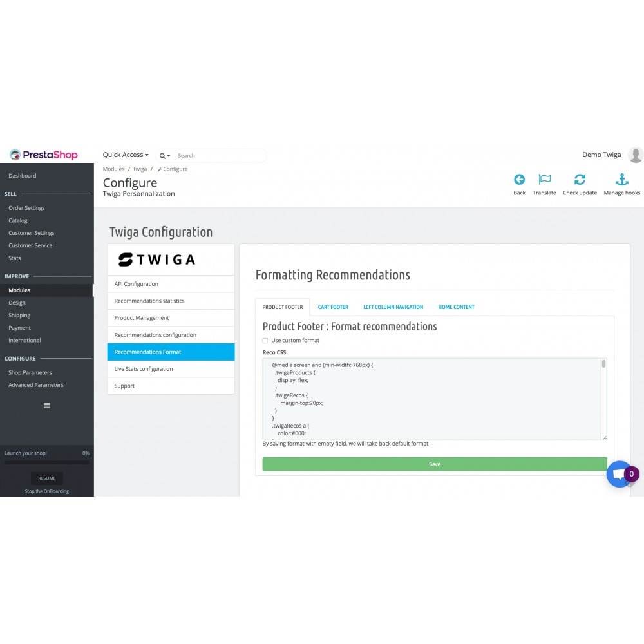644x644 pixels.
Task: Click the Reco CSS textarea resize handle
Action: (604, 437)
